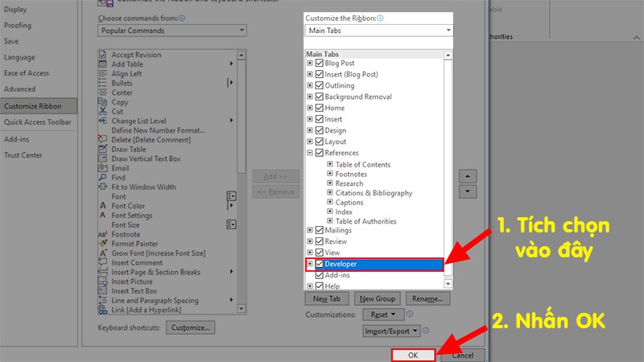The width and height of the screenshot is (644, 362).
Task: Uncheck the Mailings tab checkbox
Action: tap(320, 230)
